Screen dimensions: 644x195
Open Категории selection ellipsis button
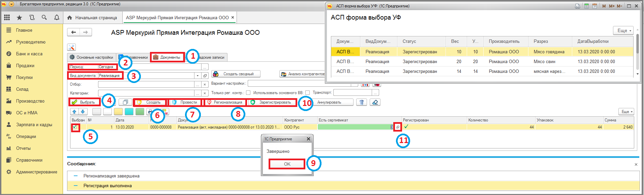(x=198, y=93)
